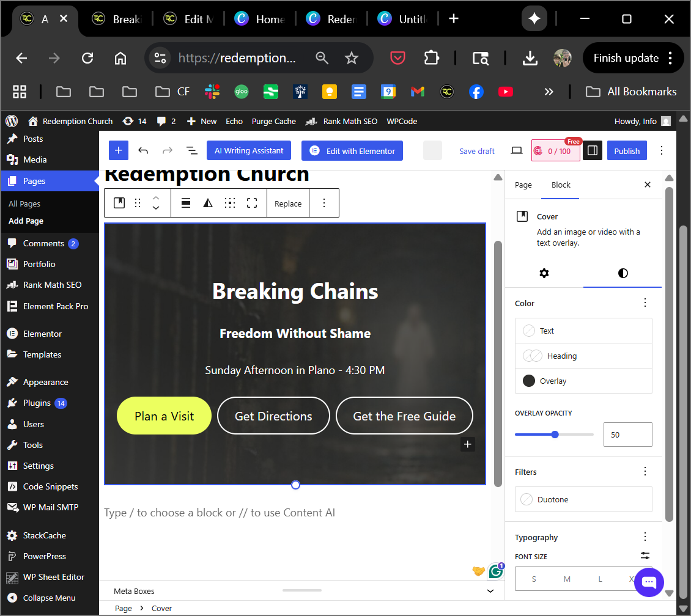This screenshot has width=691, height=616.
Task: Change Cover block alignment
Action: click(186, 204)
